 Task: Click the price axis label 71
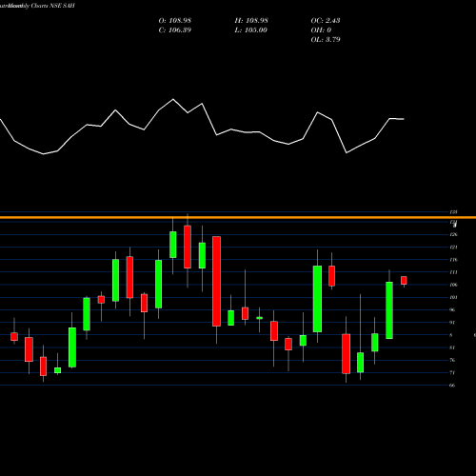click(453, 372)
